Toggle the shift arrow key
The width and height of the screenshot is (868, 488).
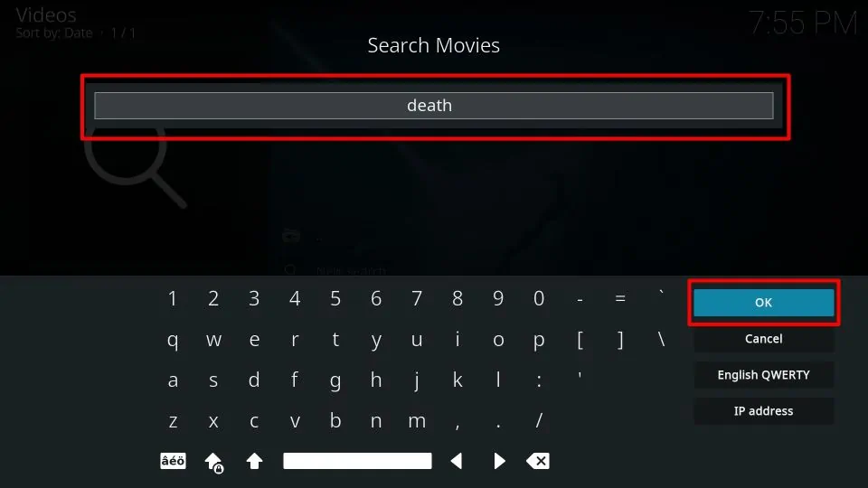(x=254, y=461)
